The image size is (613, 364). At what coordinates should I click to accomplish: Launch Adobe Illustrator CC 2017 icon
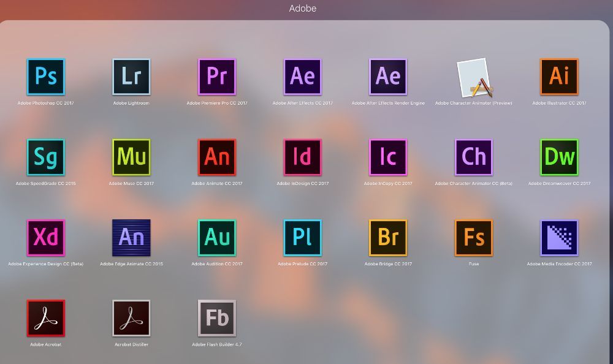click(560, 77)
